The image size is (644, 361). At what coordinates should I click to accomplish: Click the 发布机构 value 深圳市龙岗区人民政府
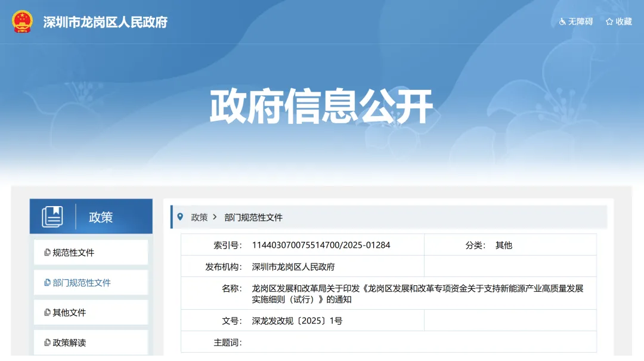coord(293,266)
